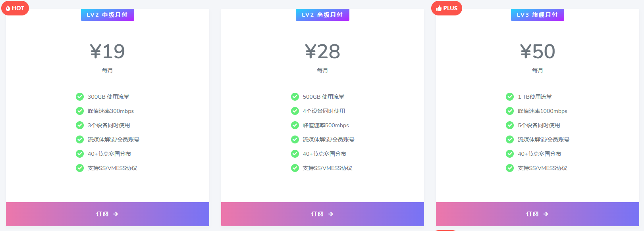Click the check icon beside 4个设备同时使用
Viewport: 644px width, 231px height.
pos(295,111)
